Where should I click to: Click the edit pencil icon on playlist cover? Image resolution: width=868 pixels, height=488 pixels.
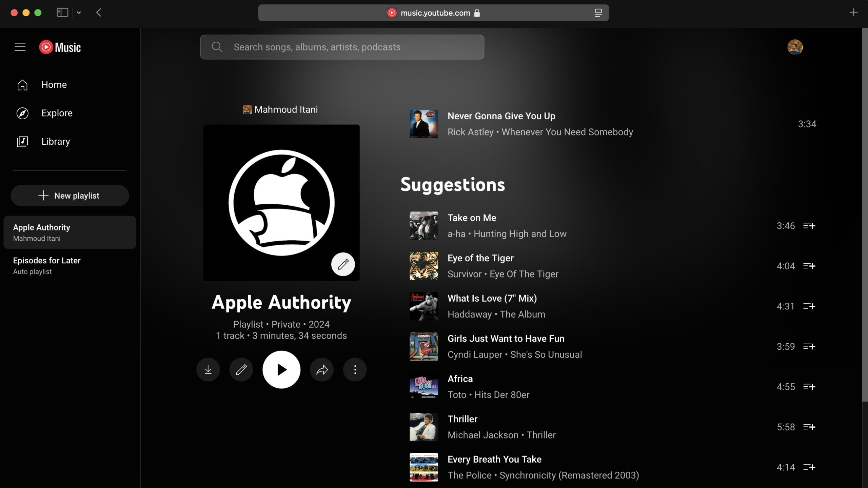343,264
